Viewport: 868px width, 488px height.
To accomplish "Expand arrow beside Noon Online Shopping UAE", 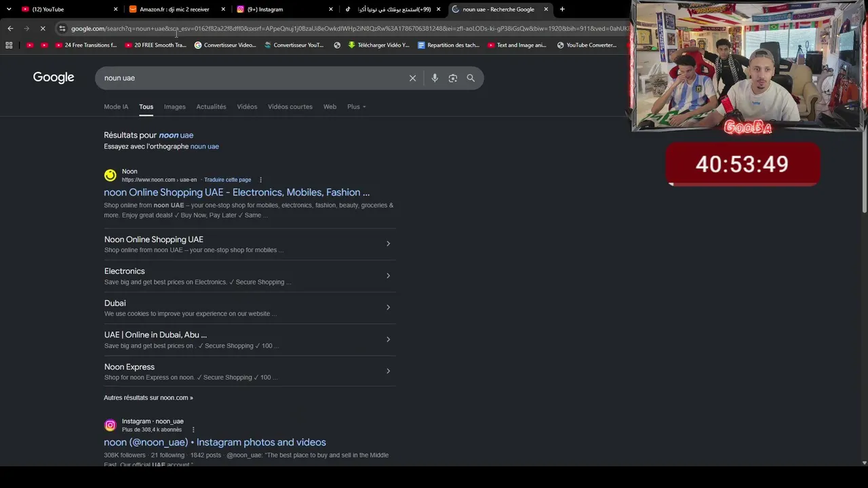I will pyautogui.click(x=388, y=243).
